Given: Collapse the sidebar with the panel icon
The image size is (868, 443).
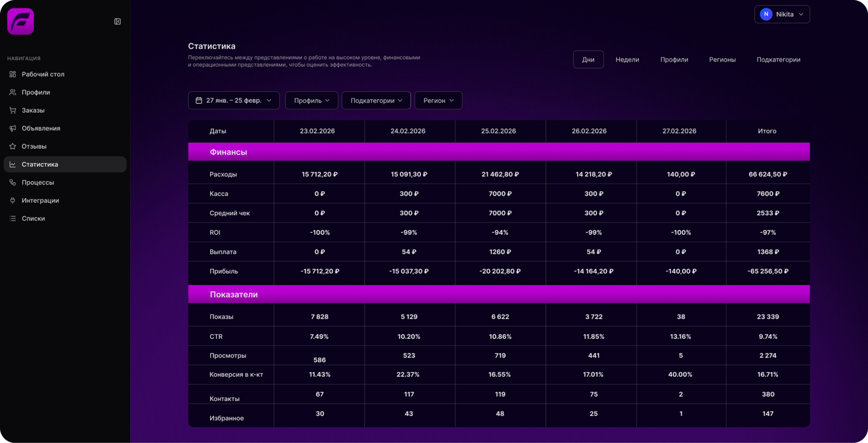Looking at the screenshot, I should 117,22.
